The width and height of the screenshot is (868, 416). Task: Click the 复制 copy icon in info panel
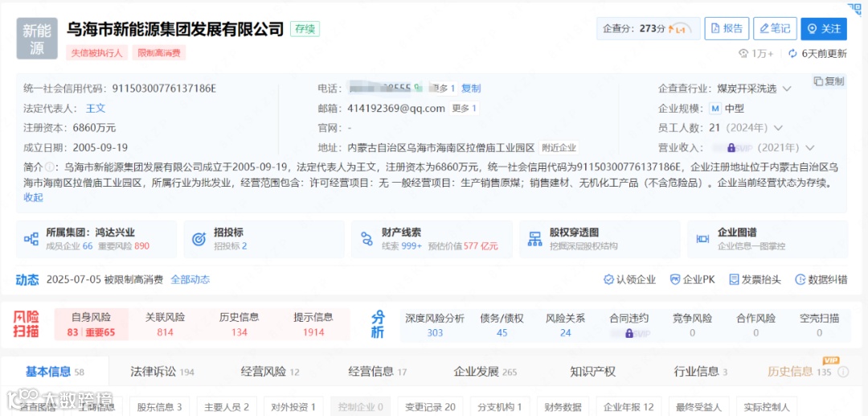pyautogui.click(x=818, y=81)
